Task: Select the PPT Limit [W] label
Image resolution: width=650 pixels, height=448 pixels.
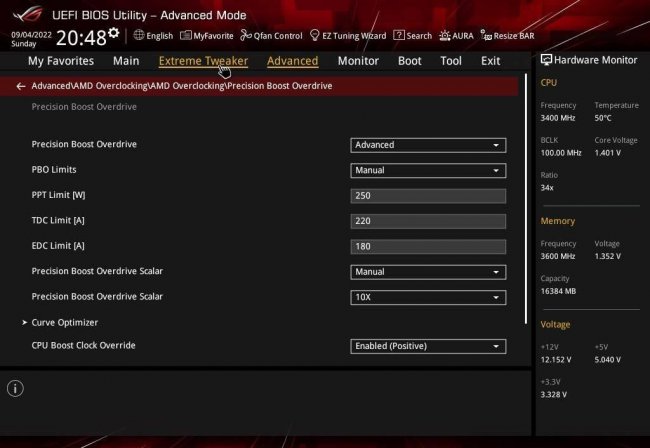Action: tap(58, 195)
